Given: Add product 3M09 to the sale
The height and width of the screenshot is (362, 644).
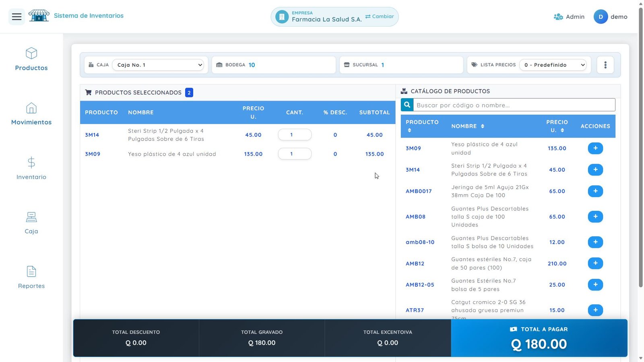Looking at the screenshot, I should pyautogui.click(x=595, y=148).
